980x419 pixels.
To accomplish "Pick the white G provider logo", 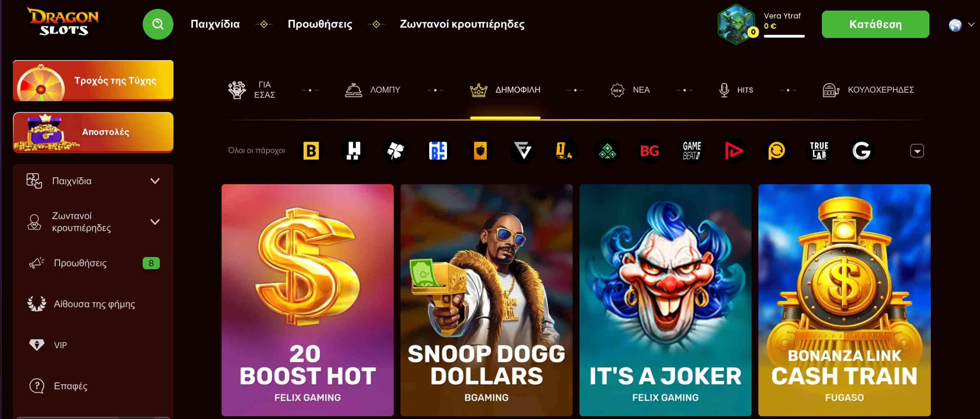I will (861, 151).
